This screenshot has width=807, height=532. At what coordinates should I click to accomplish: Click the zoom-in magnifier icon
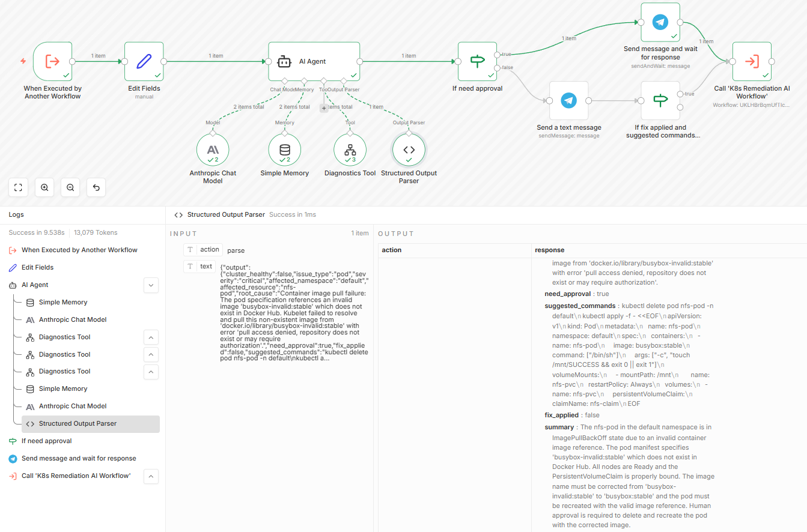44,187
